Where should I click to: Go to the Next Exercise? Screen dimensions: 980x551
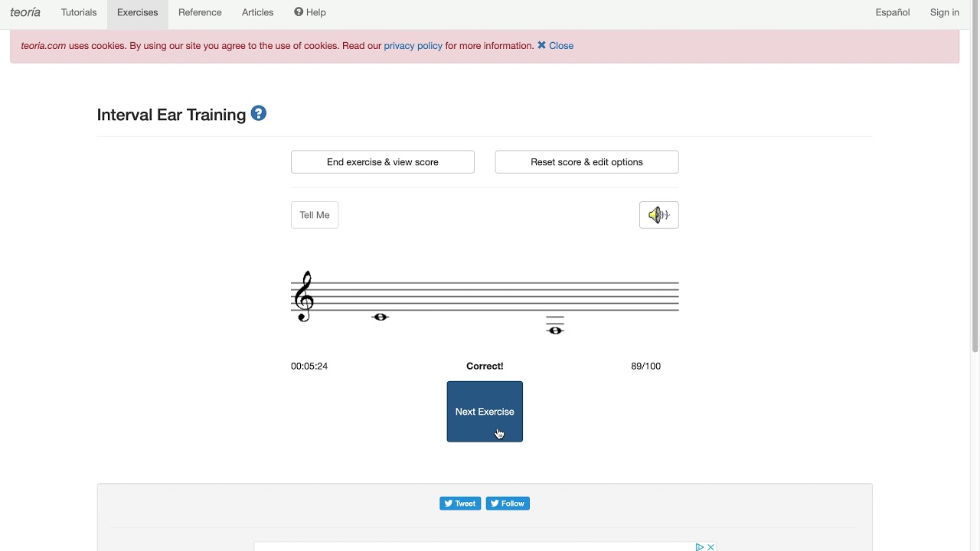485,412
